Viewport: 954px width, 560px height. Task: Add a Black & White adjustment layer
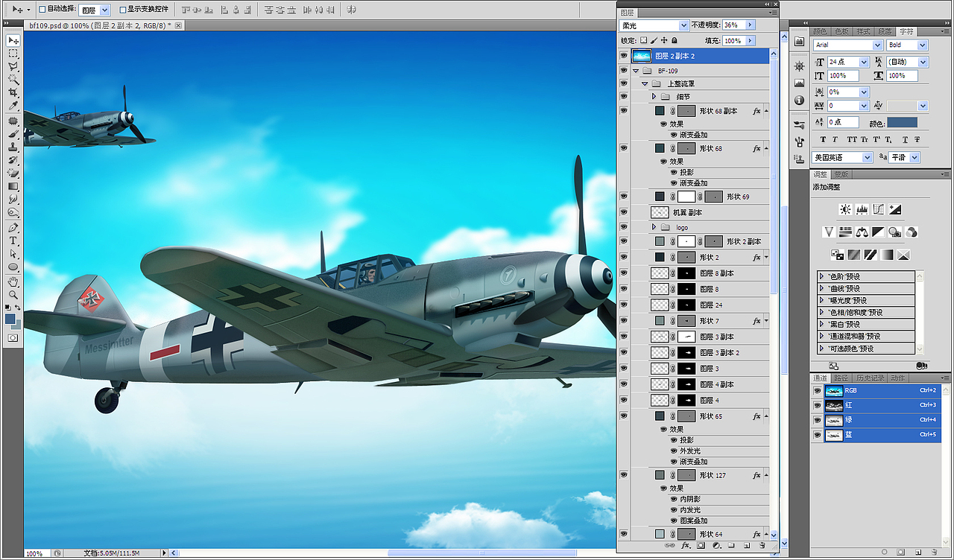pyautogui.click(x=878, y=232)
